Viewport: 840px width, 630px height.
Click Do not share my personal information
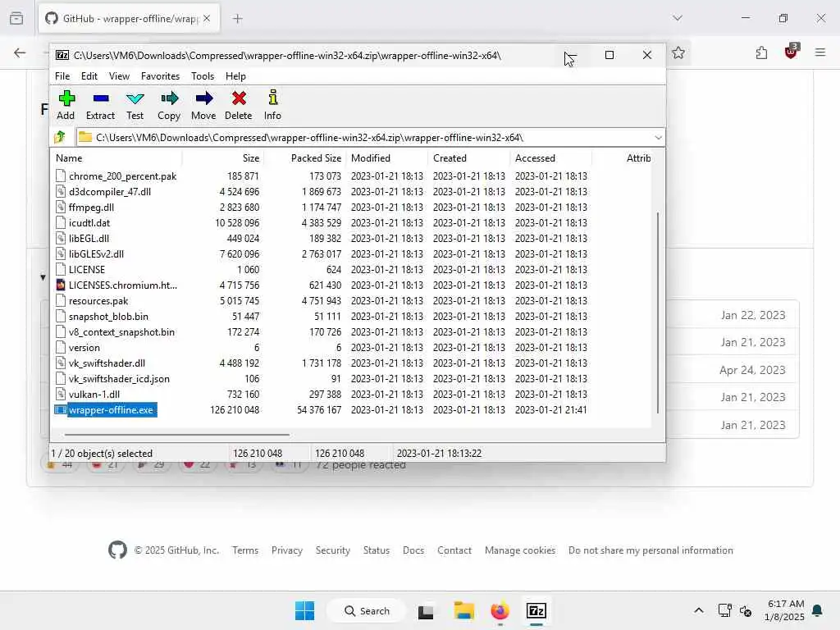[x=651, y=550]
